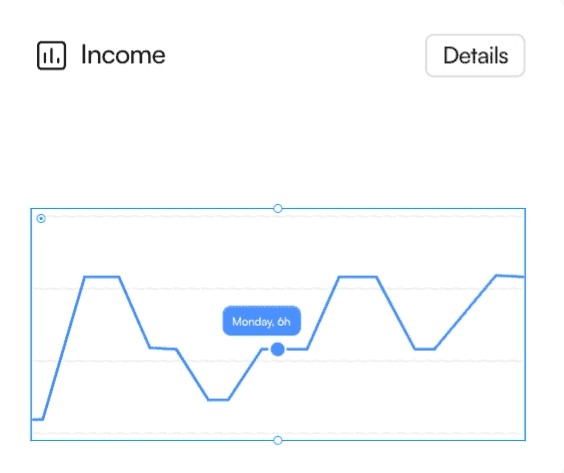This screenshot has height=473, width=564.
Task: Select the left border of the chart selection frame
Action: pyautogui.click(x=31, y=324)
